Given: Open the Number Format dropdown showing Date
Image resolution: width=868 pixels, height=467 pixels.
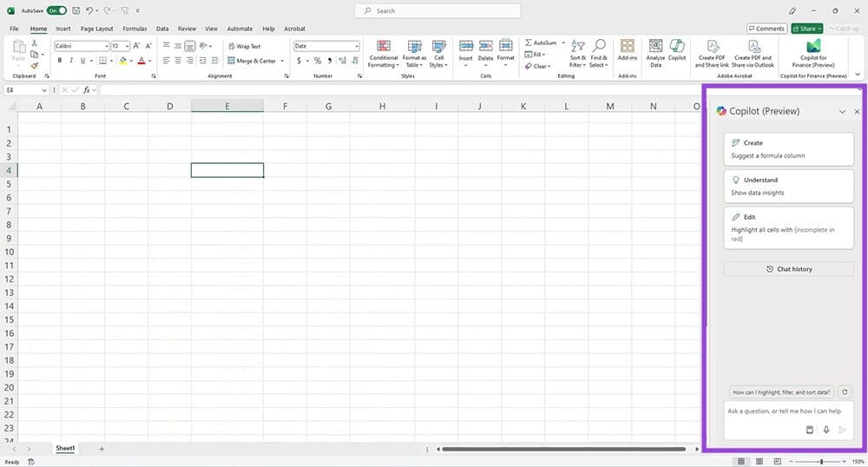Looking at the screenshot, I should tap(357, 46).
